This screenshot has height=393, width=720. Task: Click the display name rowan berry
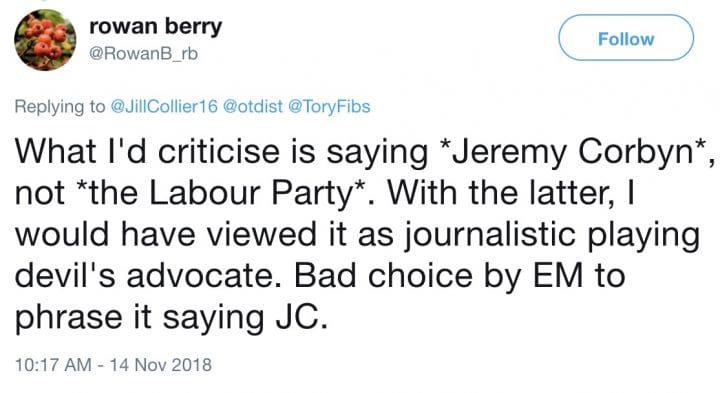[156, 26]
